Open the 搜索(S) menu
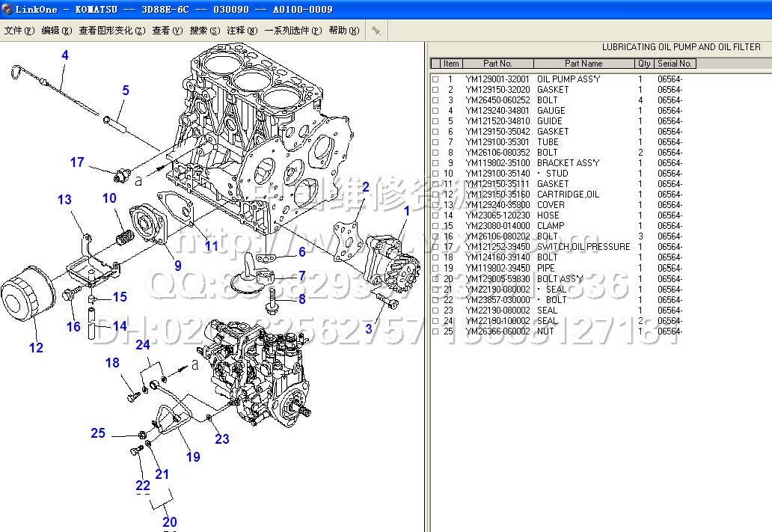The height and width of the screenshot is (532, 772). [204, 31]
